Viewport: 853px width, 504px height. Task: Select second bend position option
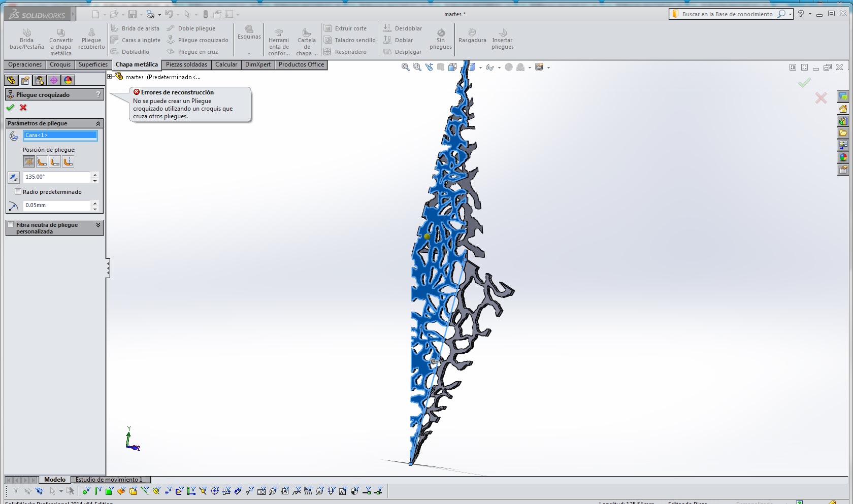[x=42, y=161]
